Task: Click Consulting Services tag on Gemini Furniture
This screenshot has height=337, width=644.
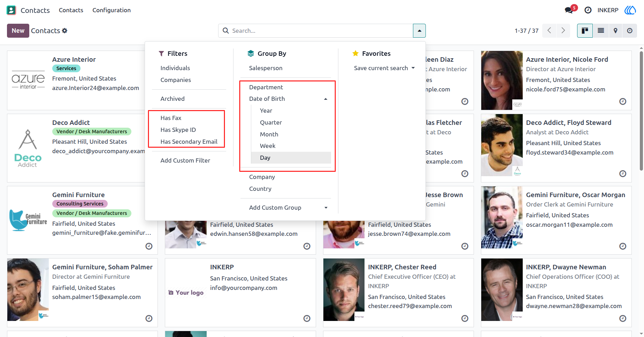Action: [x=80, y=204]
